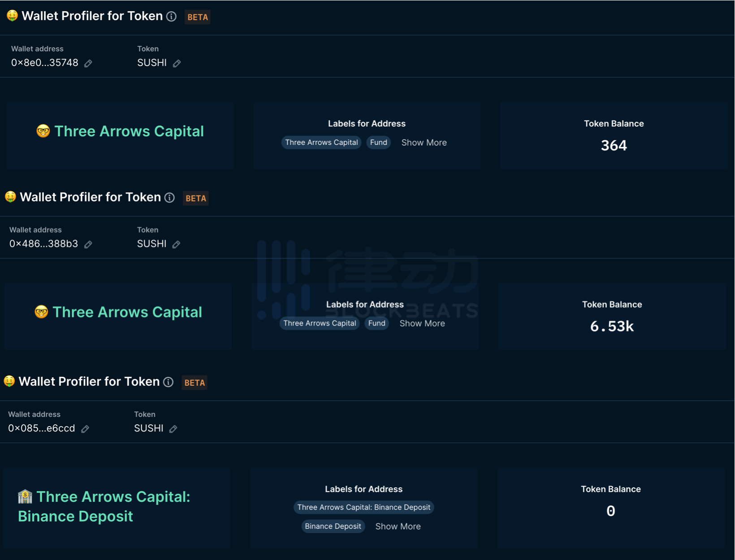Open Three Arrows Capital: Binance Deposit link

click(104, 506)
